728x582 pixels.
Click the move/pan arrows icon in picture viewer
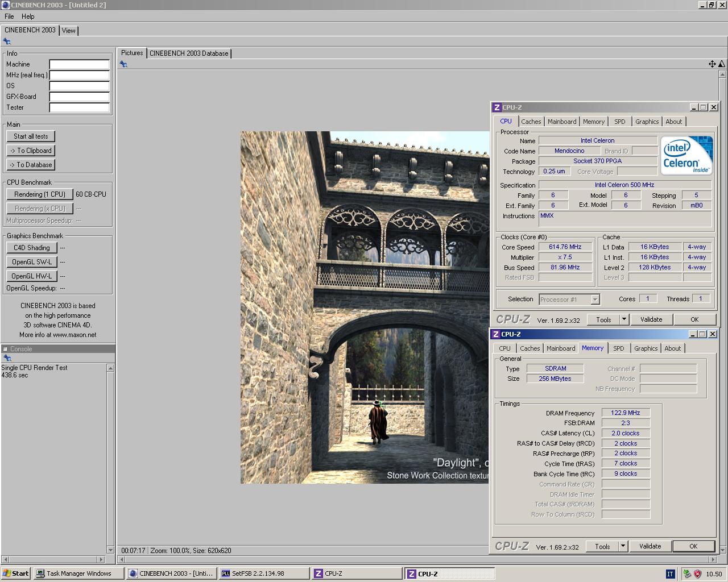[x=712, y=64]
